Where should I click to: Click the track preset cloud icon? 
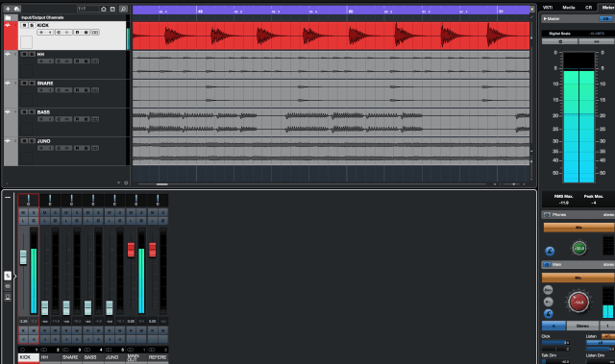point(17,9)
